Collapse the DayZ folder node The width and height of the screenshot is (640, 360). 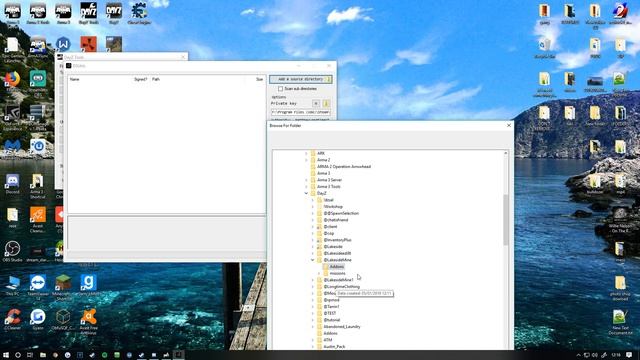[306, 193]
